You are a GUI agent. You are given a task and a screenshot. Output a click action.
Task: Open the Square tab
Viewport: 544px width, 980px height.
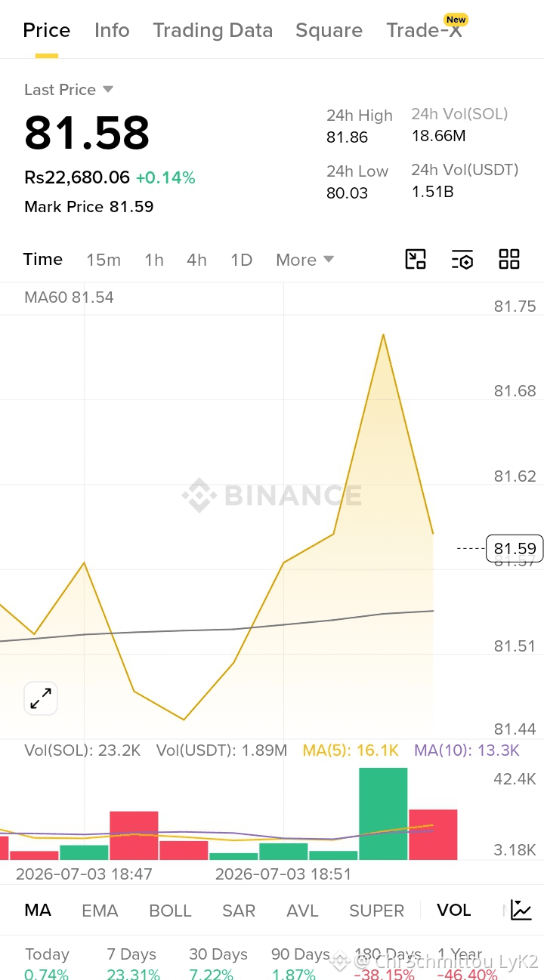pos(329,30)
